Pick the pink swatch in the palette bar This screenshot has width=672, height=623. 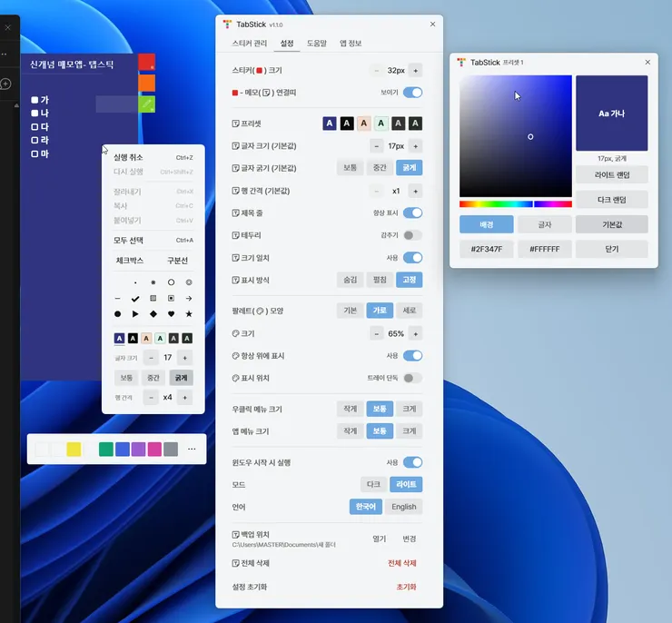point(154,449)
